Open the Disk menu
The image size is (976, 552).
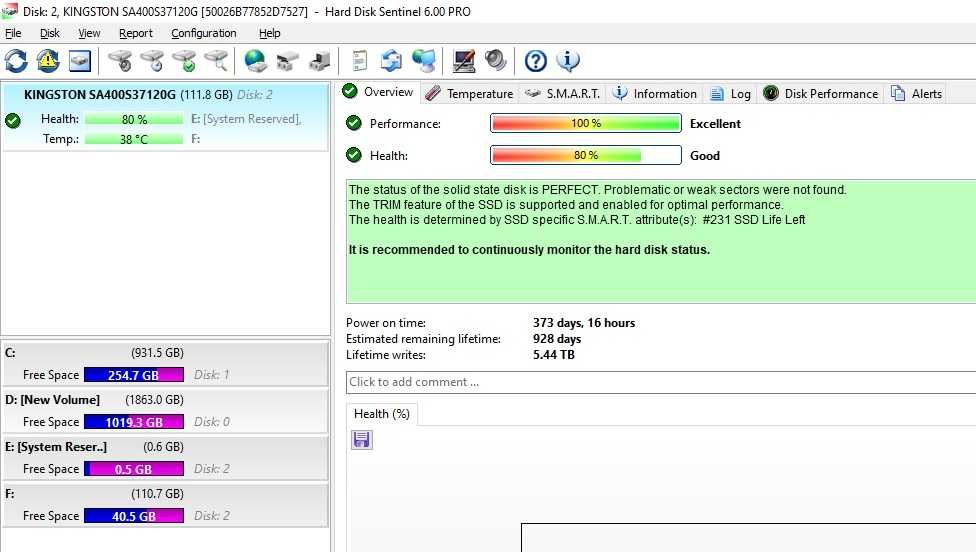point(50,33)
